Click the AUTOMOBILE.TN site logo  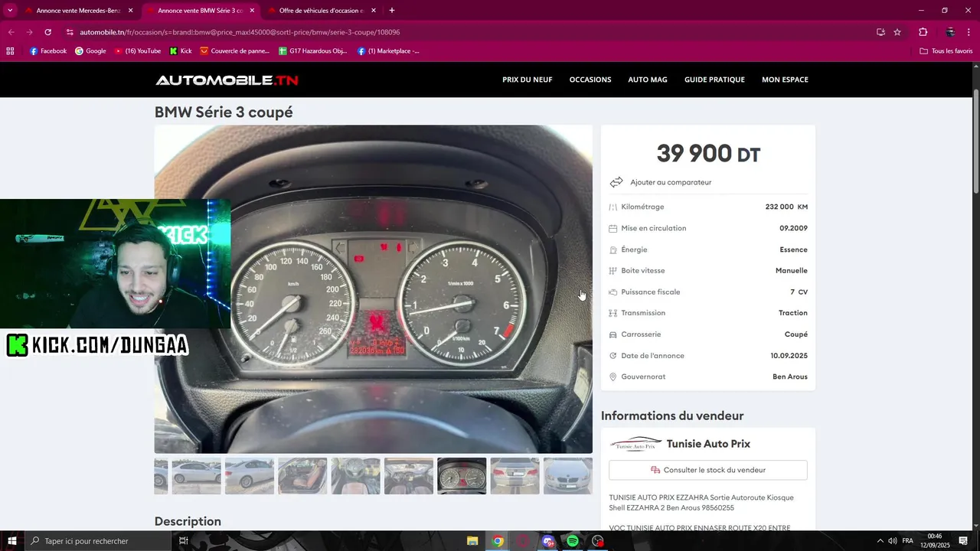coord(227,80)
